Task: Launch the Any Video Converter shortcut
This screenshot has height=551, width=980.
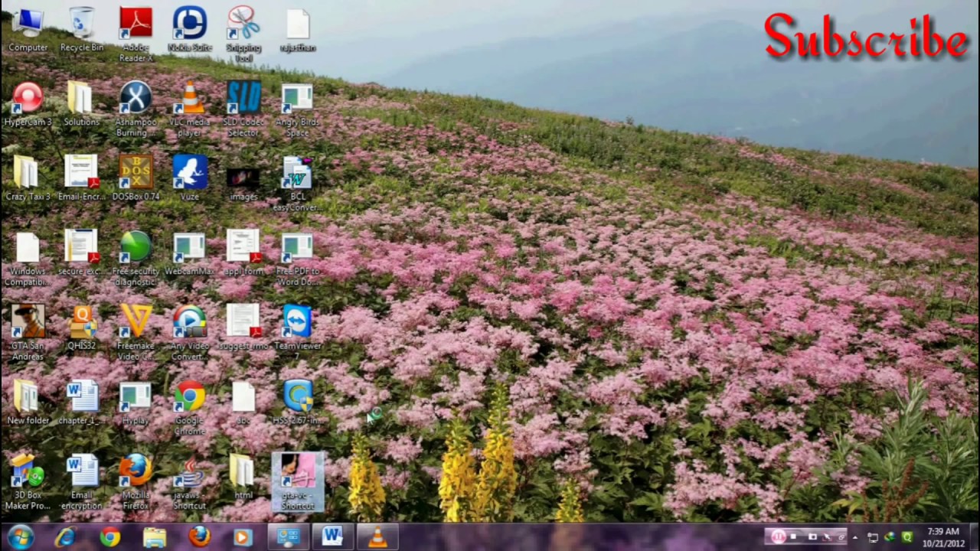Action: coord(189,332)
